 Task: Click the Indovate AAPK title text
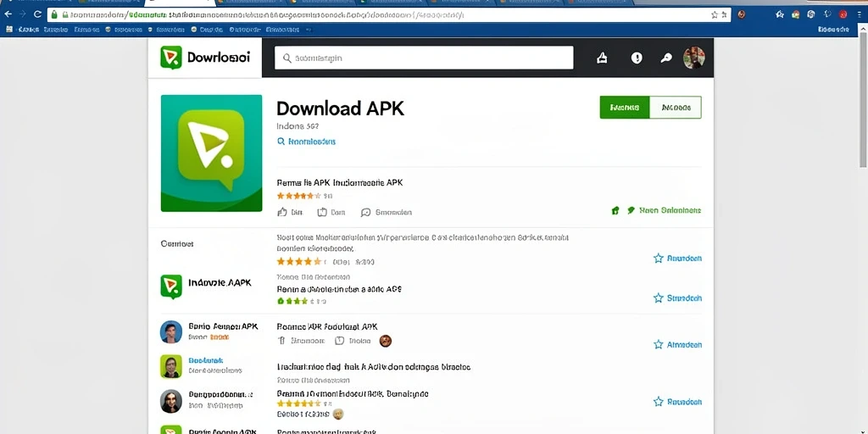coord(220,283)
